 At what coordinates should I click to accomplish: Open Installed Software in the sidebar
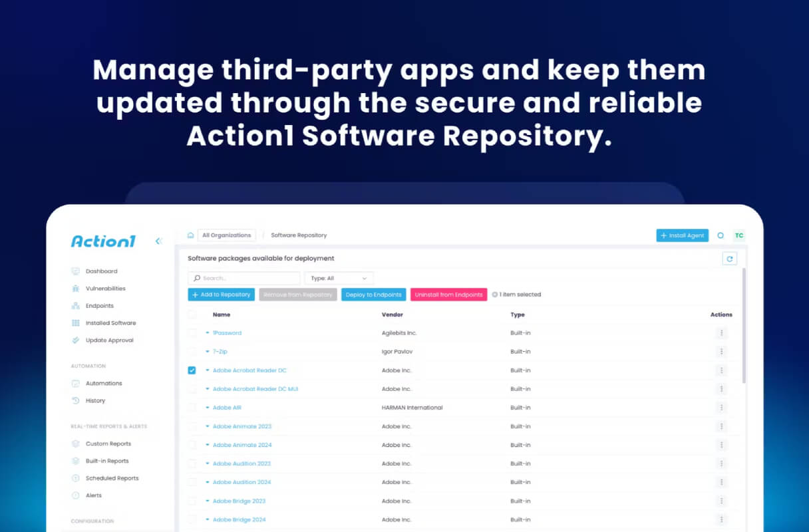coord(110,323)
